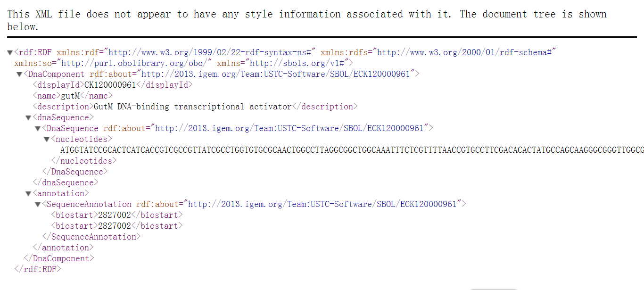Collapse the rdf:RDF root node
Screen dimensions: 644x290
coord(10,52)
